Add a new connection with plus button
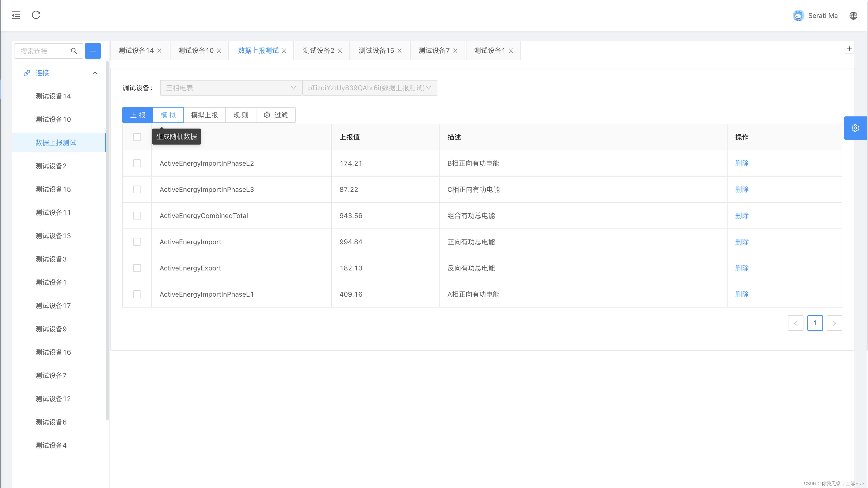 click(x=93, y=51)
